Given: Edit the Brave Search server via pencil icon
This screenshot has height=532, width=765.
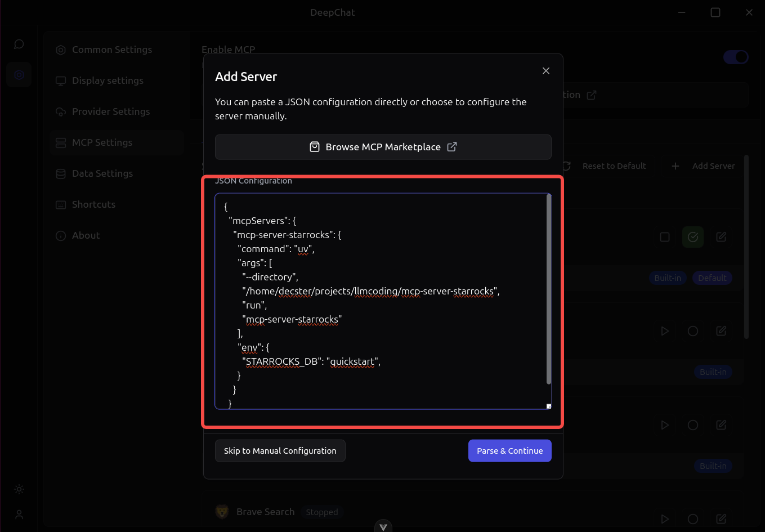Looking at the screenshot, I should pyautogui.click(x=721, y=519).
